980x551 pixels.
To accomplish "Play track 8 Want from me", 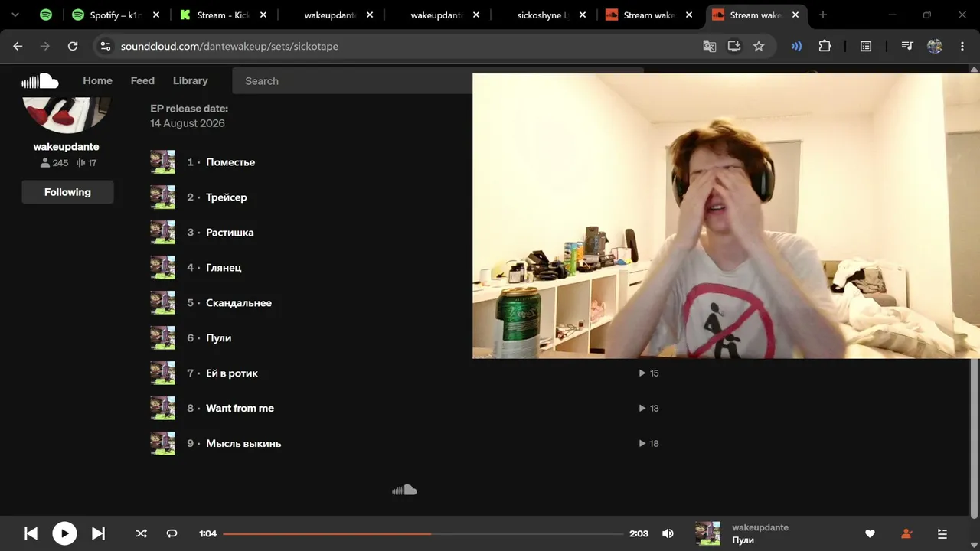I will coord(240,409).
